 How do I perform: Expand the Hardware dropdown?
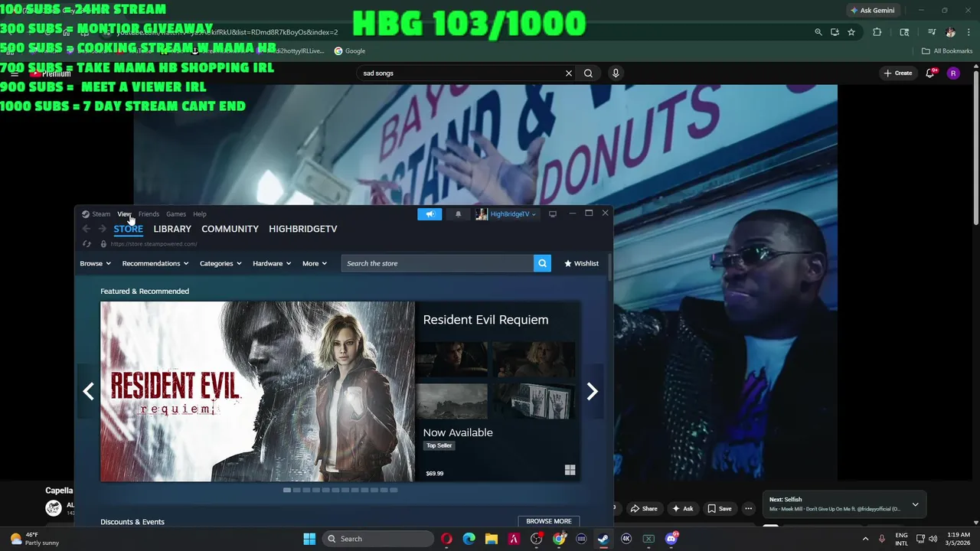[x=272, y=263]
